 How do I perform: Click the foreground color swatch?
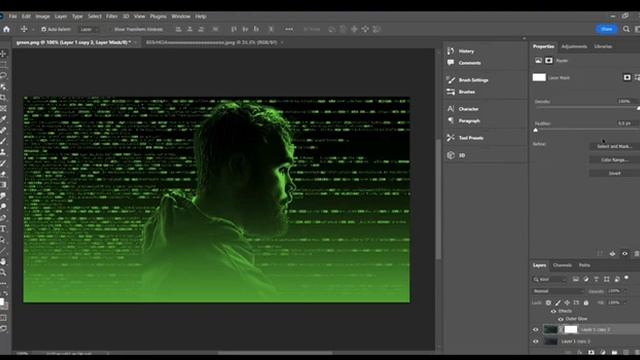coord(2,302)
